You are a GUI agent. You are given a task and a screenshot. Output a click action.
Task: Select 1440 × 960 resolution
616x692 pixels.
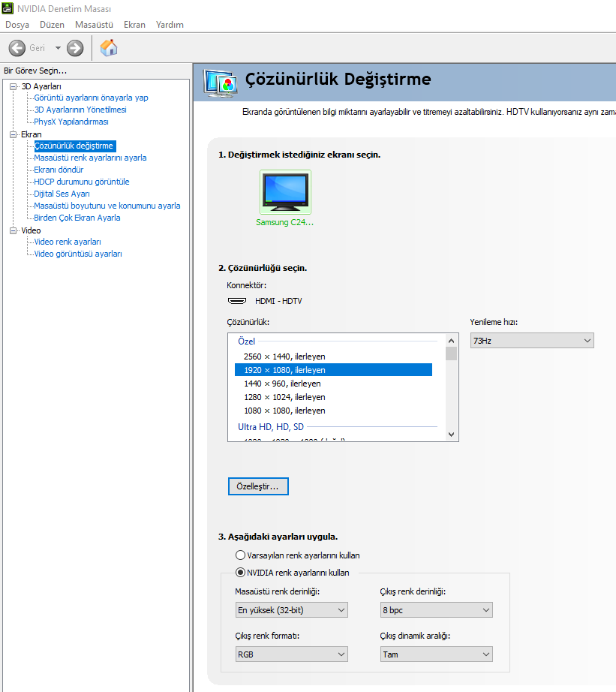tap(333, 384)
